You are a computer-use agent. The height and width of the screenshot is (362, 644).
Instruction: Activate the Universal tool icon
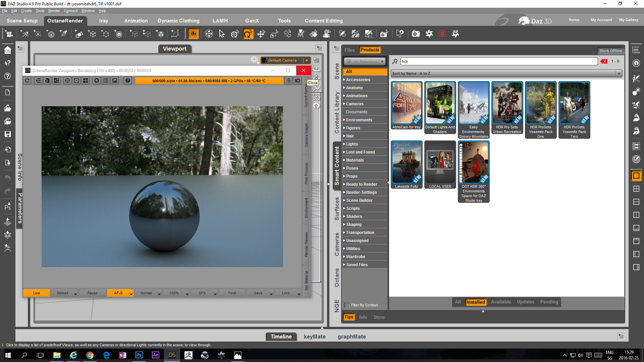click(235, 34)
